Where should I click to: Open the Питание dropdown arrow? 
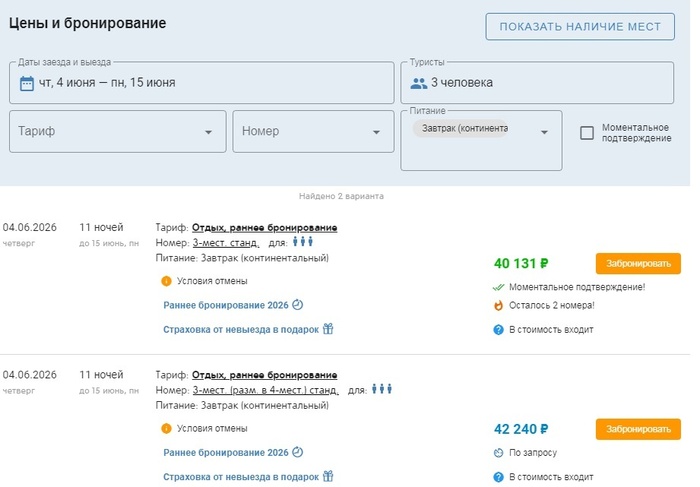point(545,131)
